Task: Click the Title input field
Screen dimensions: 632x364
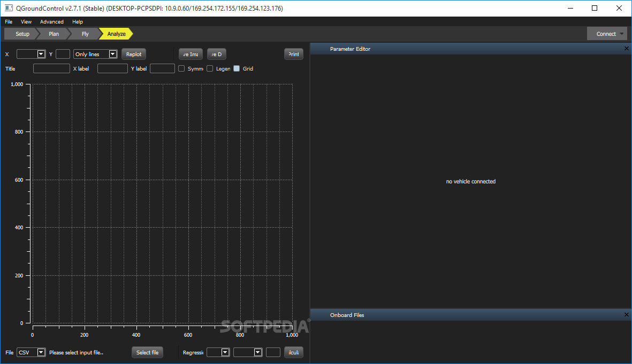Action: (51, 68)
